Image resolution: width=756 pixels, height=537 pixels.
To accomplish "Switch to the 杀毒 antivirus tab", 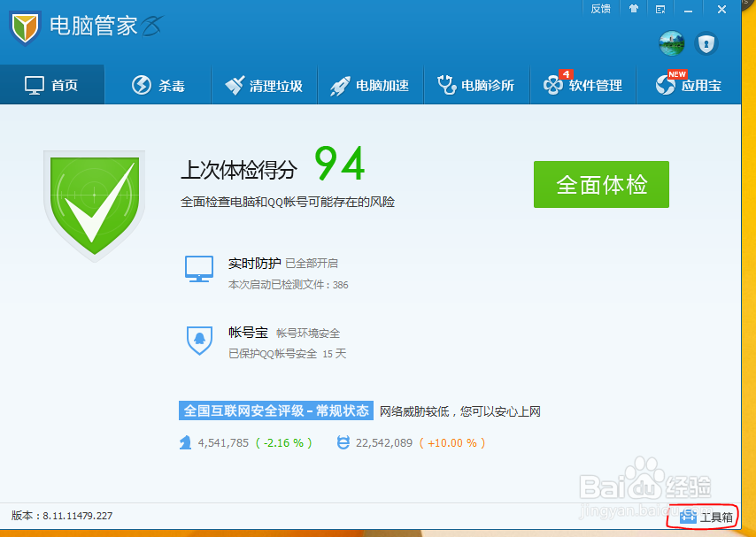I will 158,85.
